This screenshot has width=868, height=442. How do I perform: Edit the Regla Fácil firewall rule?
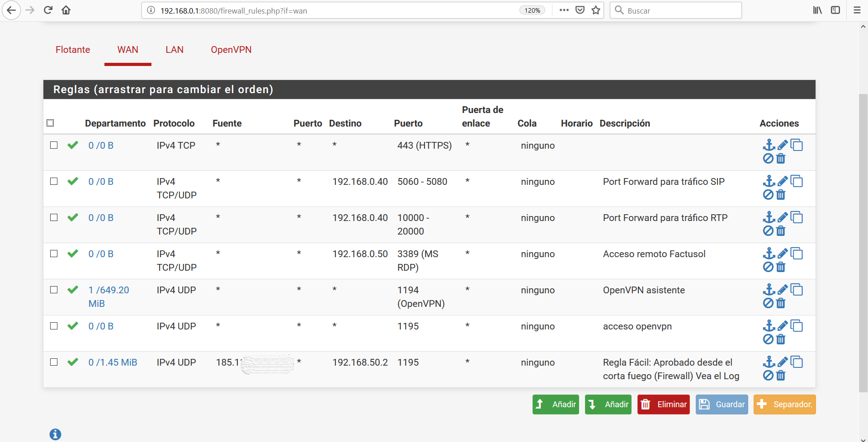pos(783,362)
